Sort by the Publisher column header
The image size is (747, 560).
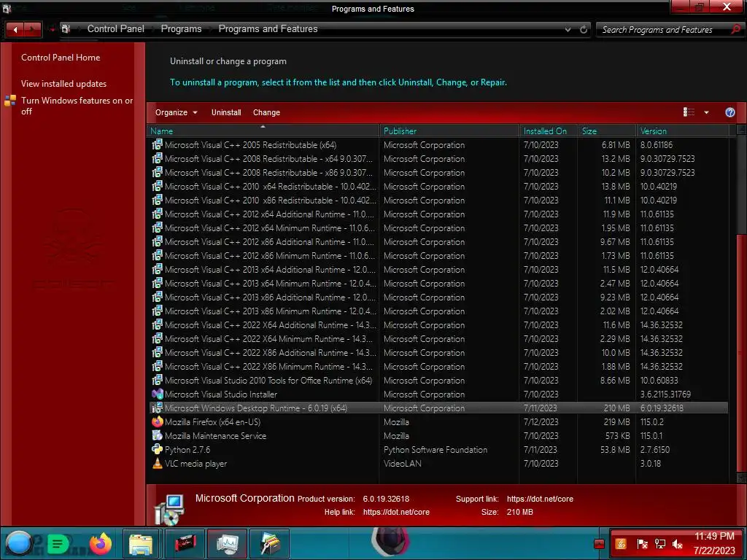coord(449,131)
